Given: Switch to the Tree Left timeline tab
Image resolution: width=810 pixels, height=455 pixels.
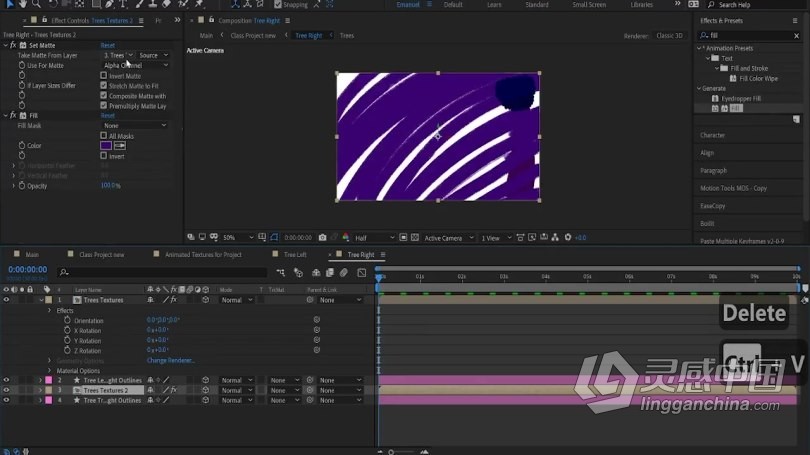Looking at the screenshot, I should (295, 255).
